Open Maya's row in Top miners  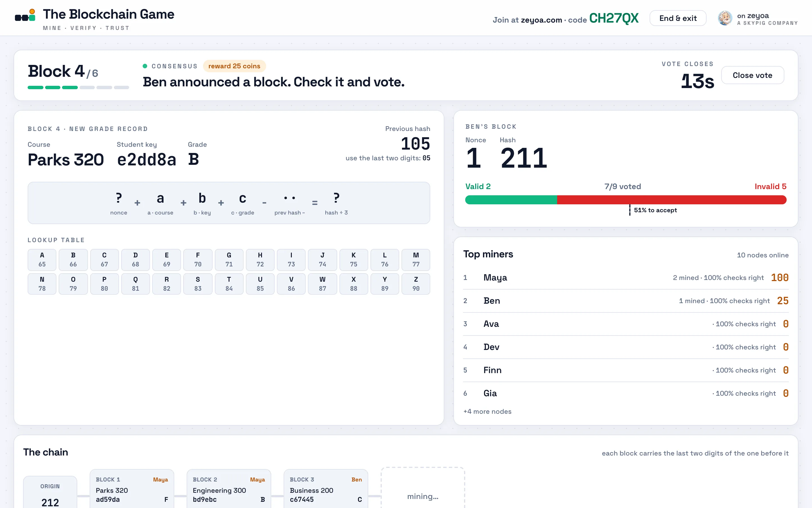(x=626, y=277)
